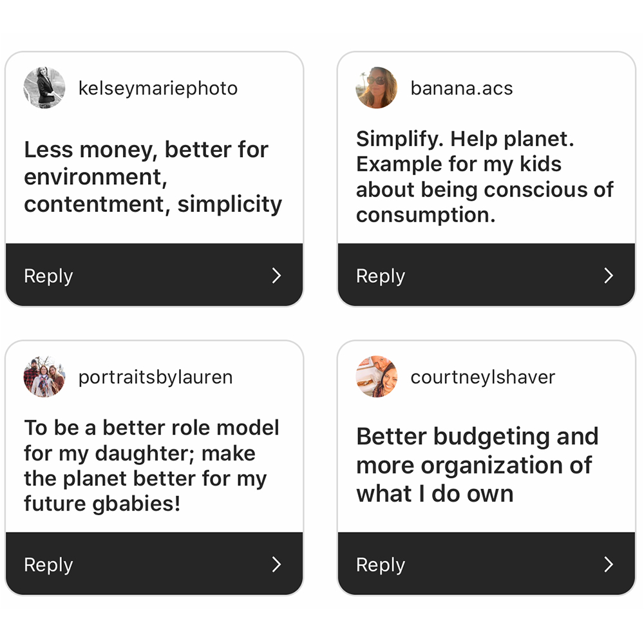This screenshot has height=644, width=644.
Task: Reply to banana.acs response
Action: pyautogui.click(x=486, y=275)
